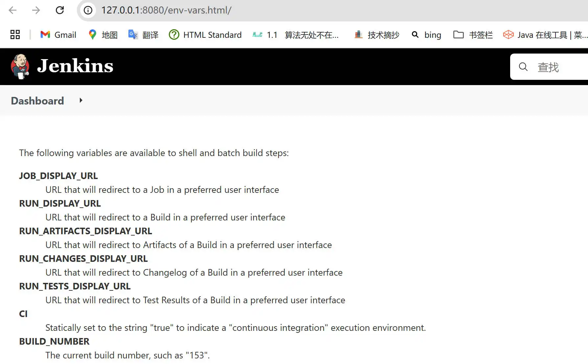Screen dimensions: 588x364
Task: Expand the Dashboard breadcrumb arrow
Action: click(81, 100)
